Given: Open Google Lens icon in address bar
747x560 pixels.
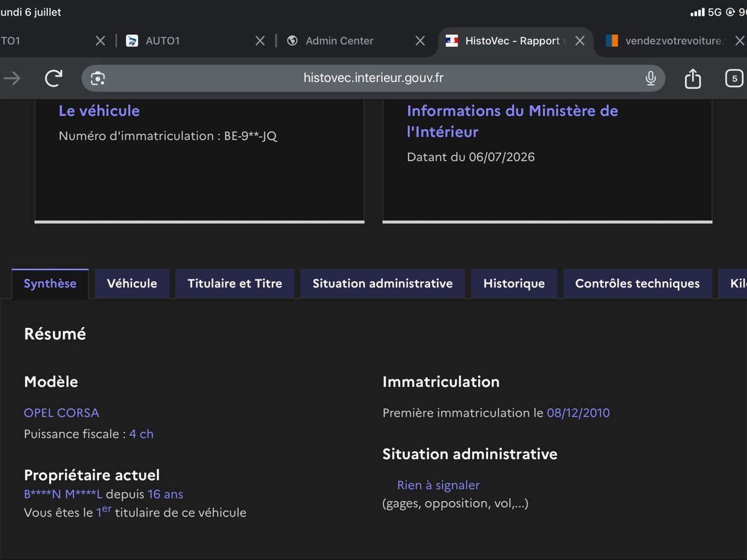Looking at the screenshot, I should [x=98, y=78].
